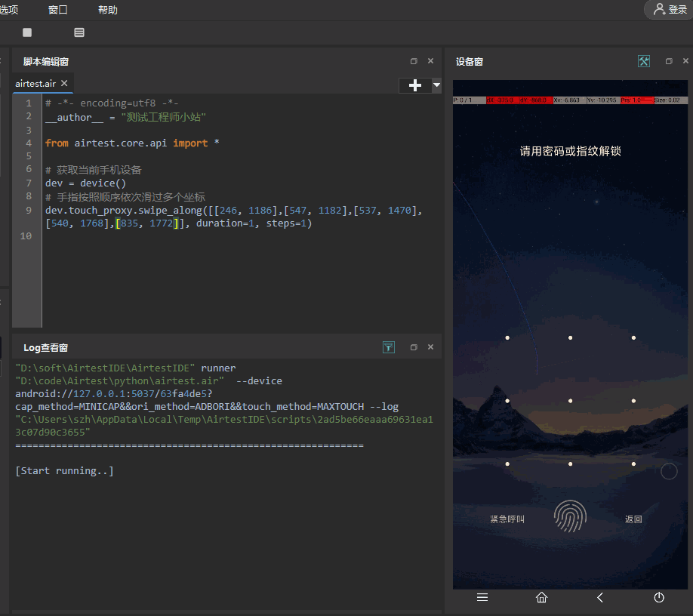The width and height of the screenshot is (693, 616).
Task: Tap the circle assistive button on device screen
Action: 669,472
